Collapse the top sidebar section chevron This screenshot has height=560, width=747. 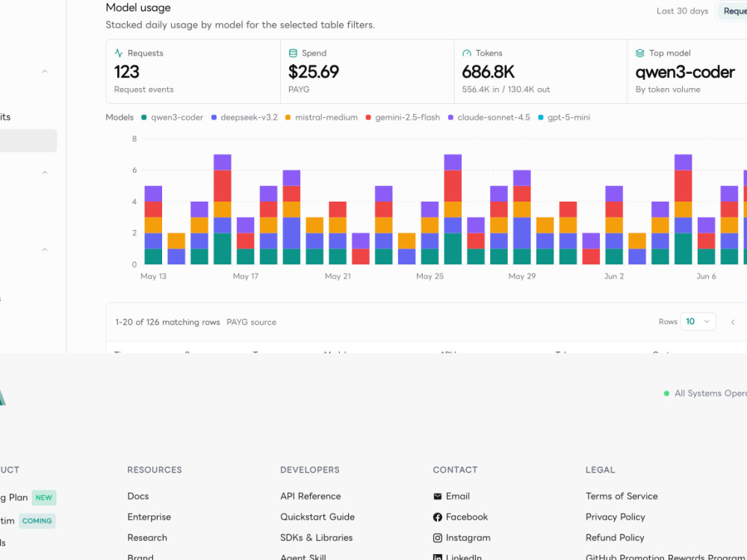(x=45, y=72)
